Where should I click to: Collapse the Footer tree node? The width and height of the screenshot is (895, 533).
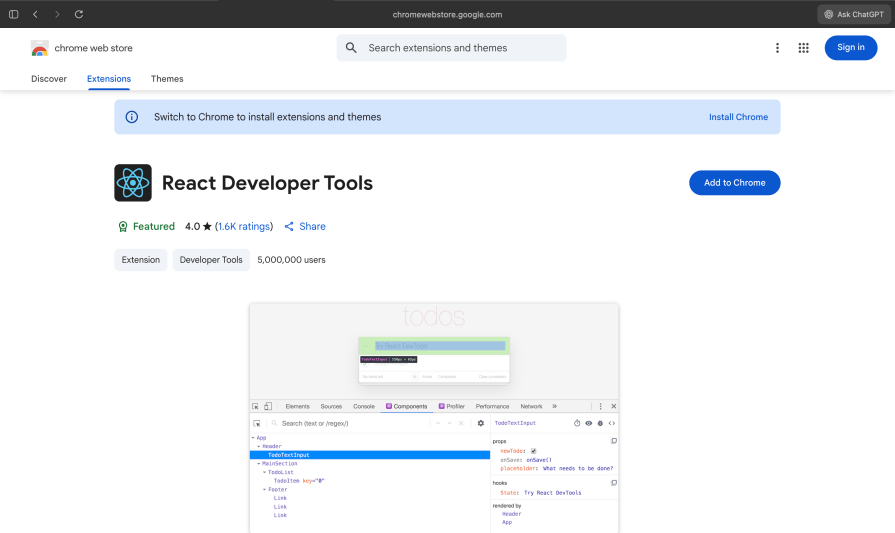click(x=264, y=489)
